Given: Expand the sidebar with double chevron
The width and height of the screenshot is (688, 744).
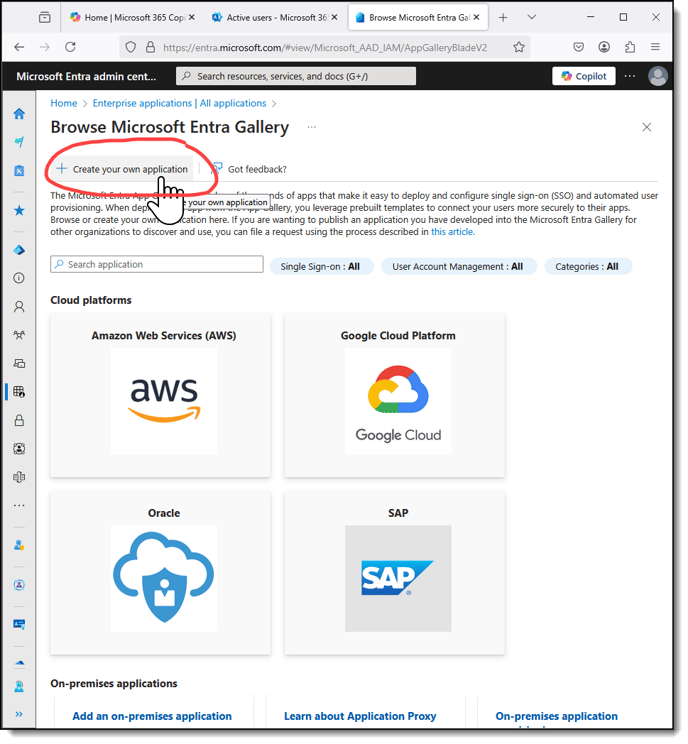Looking at the screenshot, I should point(19,715).
